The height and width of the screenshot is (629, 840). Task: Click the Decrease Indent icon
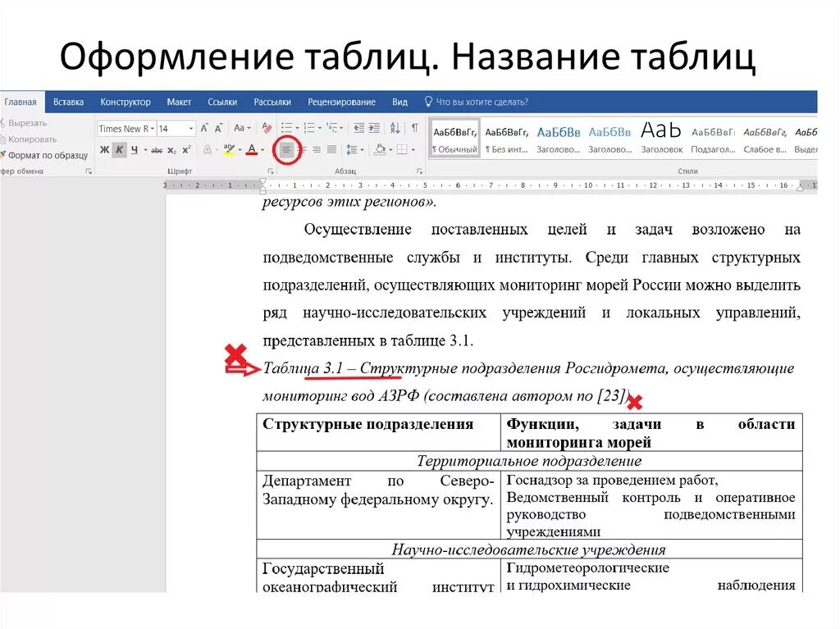[358, 128]
